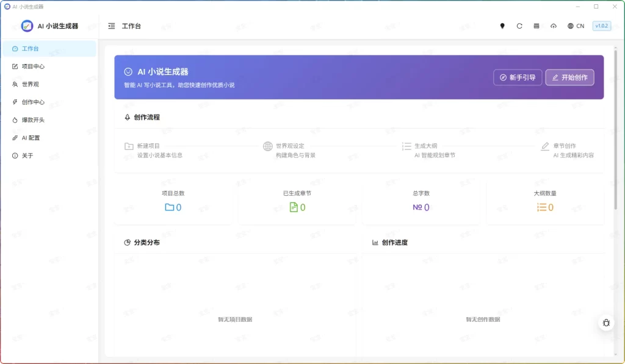
Task: Click the 新手引导 button
Action: tap(517, 77)
